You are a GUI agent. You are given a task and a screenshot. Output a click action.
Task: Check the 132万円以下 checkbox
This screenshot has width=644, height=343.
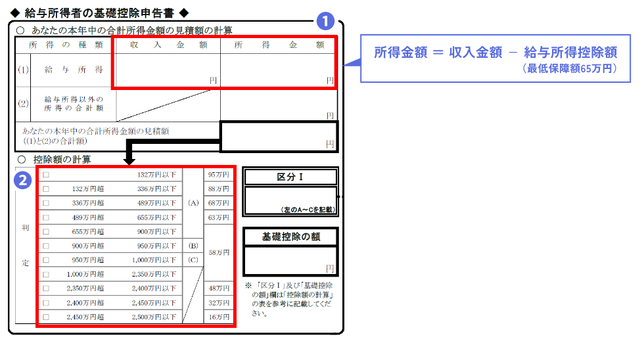[x=46, y=175]
